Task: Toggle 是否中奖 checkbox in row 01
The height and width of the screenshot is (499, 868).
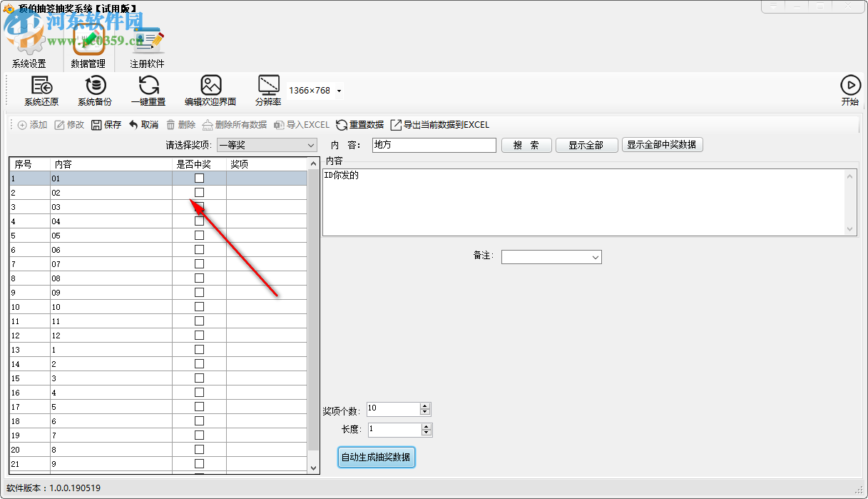Action: [x=199, y=178]
